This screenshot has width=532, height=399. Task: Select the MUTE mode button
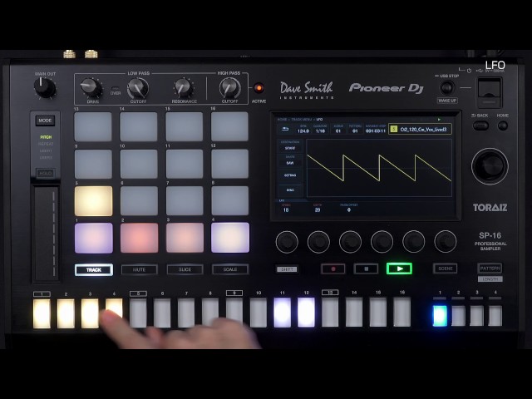(x=139, y=269)
